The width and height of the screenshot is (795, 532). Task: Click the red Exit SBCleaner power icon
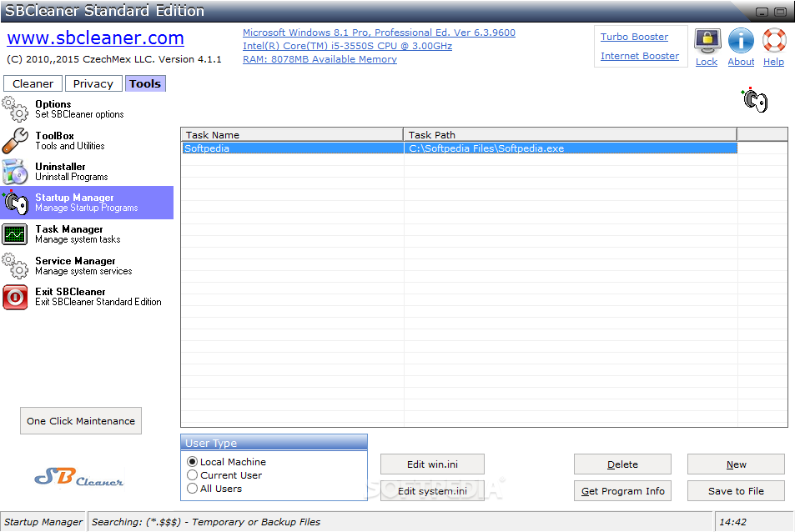pyautogui.click(x=15, y=297)
